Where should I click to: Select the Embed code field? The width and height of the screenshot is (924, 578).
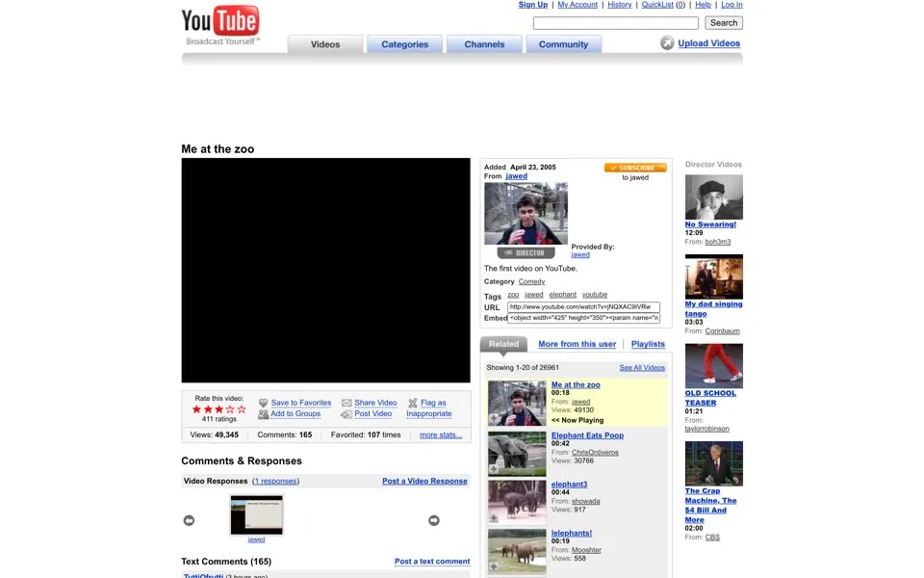583,318
